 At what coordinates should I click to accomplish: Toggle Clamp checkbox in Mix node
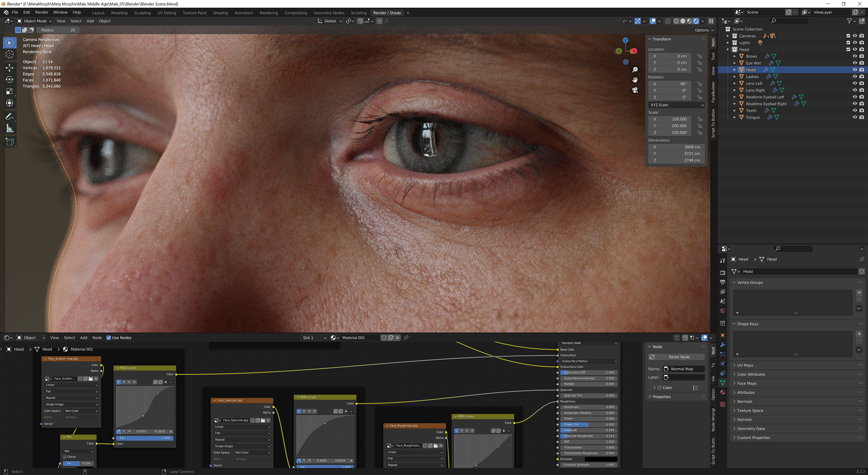65,457
